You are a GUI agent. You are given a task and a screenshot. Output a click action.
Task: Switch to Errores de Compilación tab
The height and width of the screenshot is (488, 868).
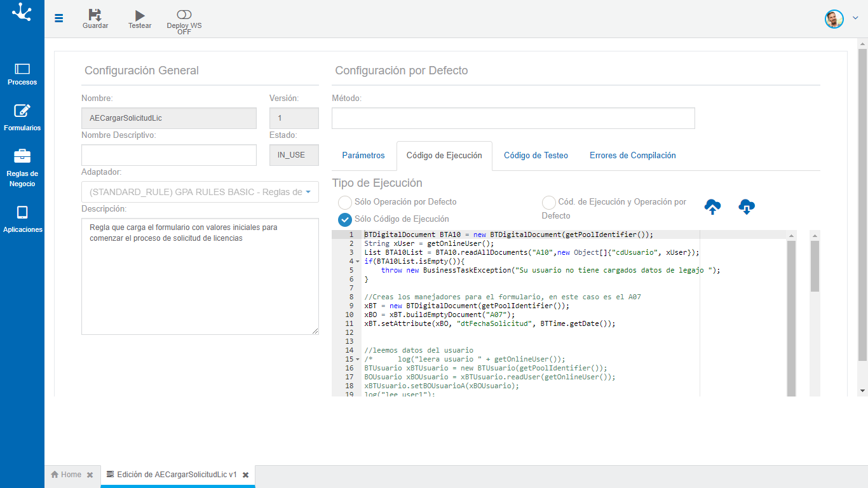click(633, 156)
